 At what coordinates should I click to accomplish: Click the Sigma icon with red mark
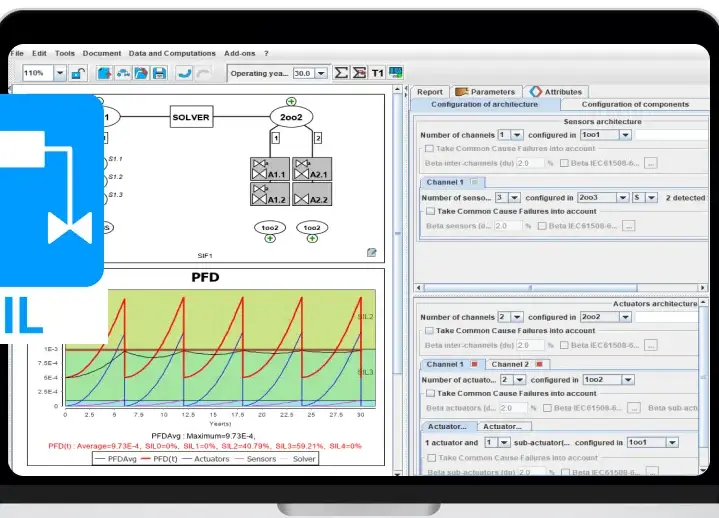[359, 73]
